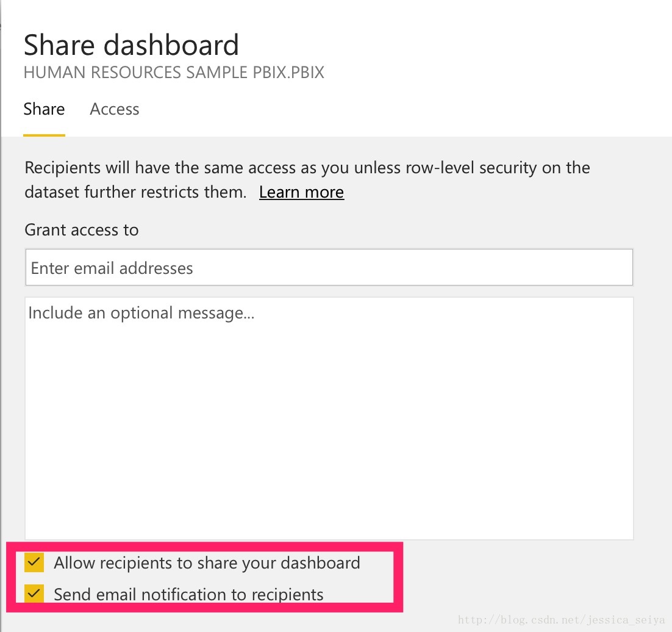Click the 'Include an optional message...' placeholder text
Viewport: 672px width, 632px height.
click(x=141, y=313)
